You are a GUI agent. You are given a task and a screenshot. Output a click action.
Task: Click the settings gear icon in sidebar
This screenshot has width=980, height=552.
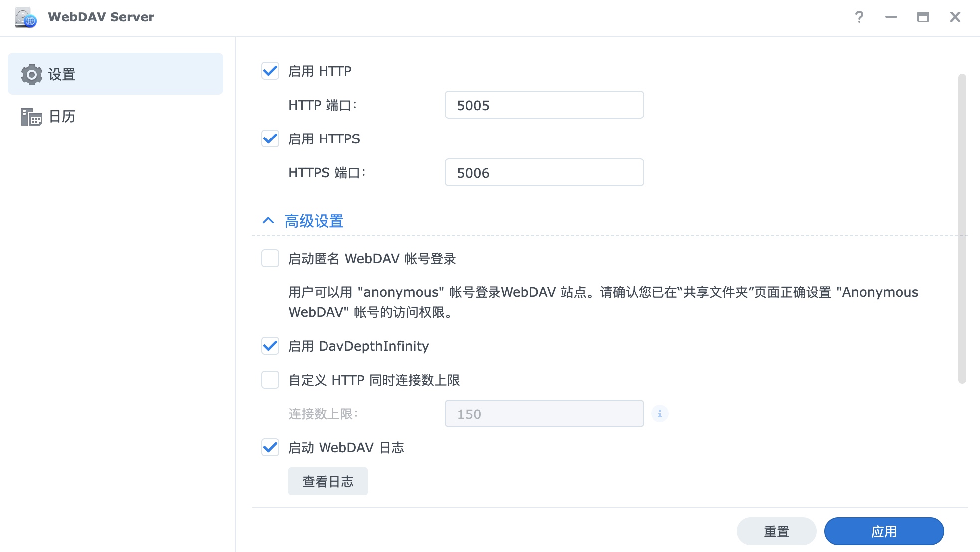[32, 74]
